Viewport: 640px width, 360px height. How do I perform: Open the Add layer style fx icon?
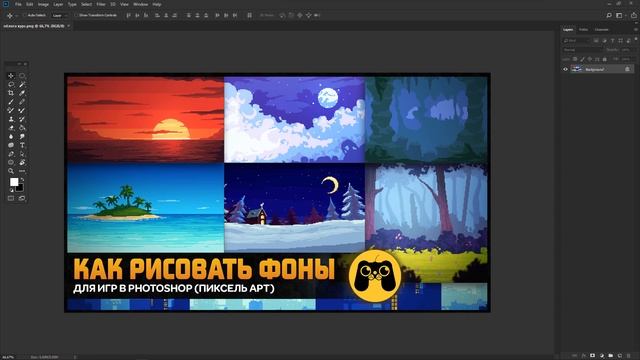click(x=583, y=356)
